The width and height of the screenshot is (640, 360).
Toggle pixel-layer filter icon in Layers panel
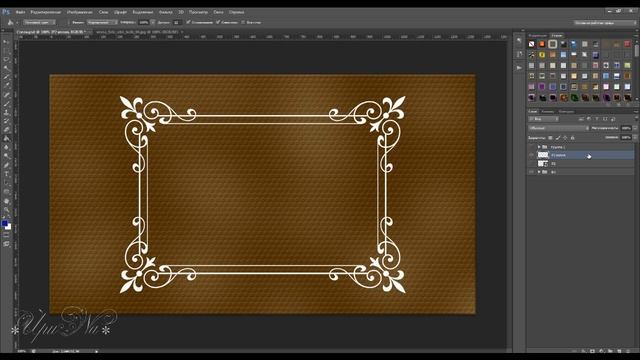[581, 119]
